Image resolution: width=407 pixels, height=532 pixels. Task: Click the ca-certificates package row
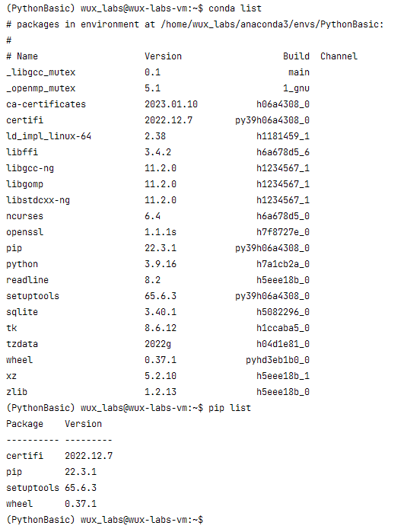point(157,104)
